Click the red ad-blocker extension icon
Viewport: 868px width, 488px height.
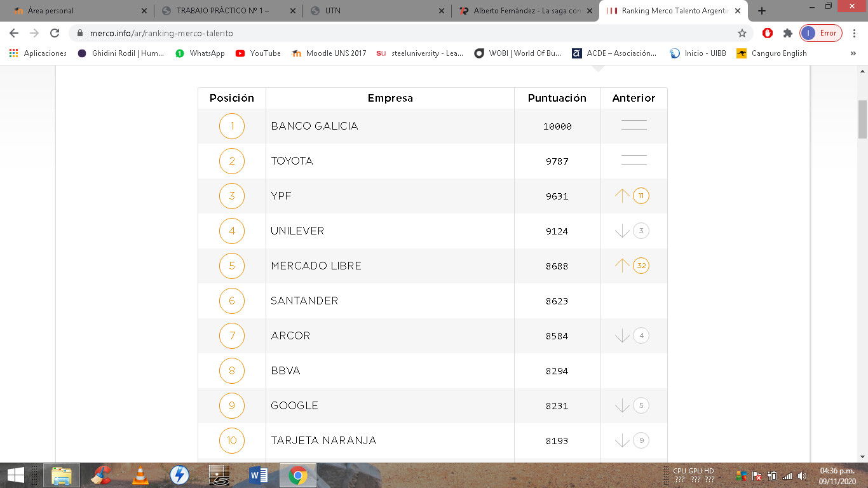pyautogui.click(x=768, y=33)
